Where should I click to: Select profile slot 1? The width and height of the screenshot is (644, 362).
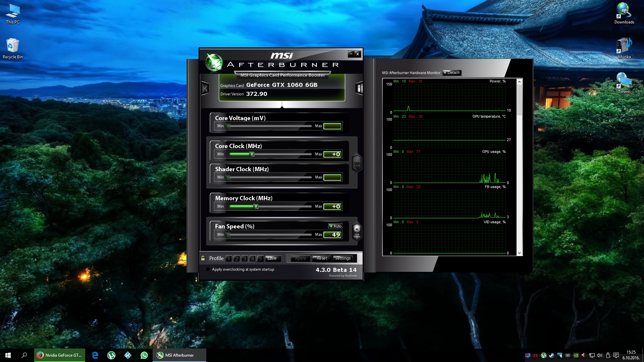228,258
